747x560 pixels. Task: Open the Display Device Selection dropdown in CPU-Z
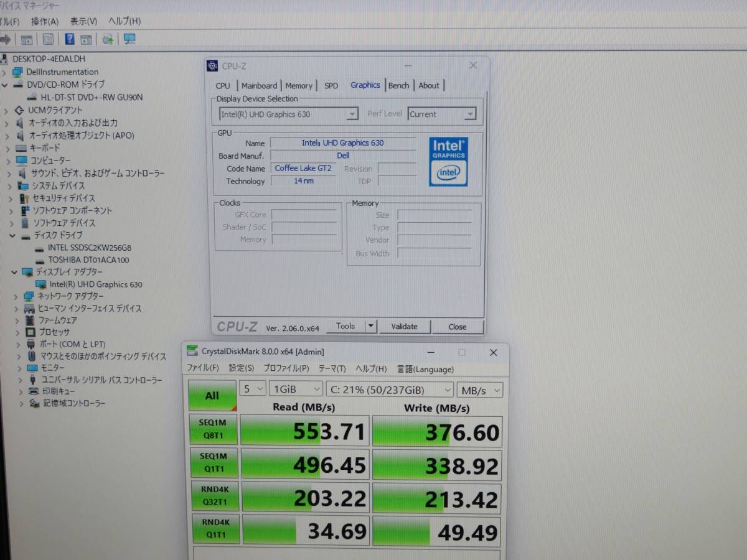pyautogui.click(x=352, y=114)
